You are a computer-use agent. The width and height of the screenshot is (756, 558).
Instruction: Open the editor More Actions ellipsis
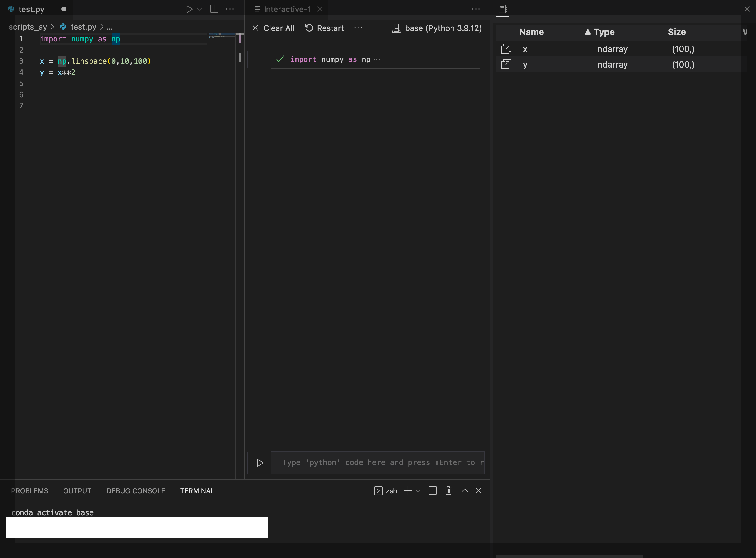coord(230,9)
